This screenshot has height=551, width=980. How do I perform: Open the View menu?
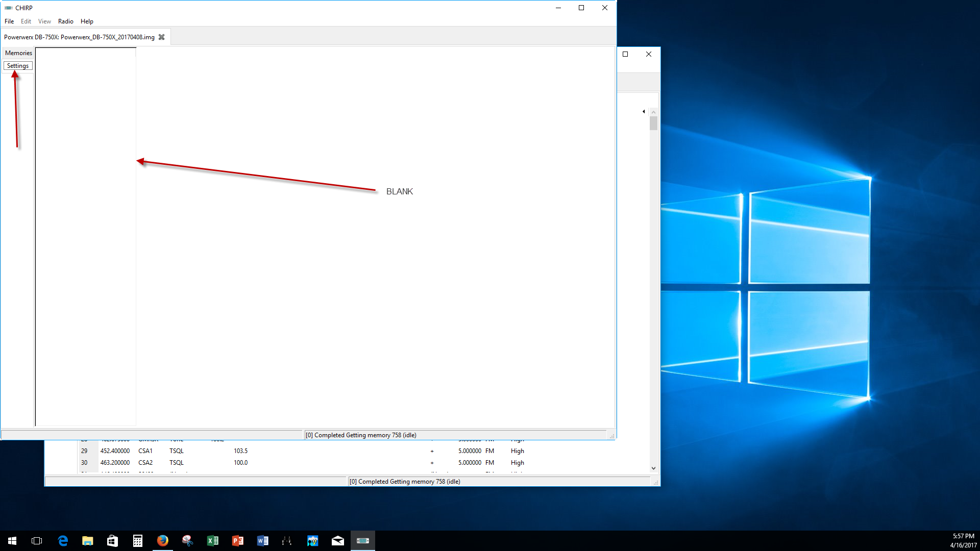click(44, 21)
